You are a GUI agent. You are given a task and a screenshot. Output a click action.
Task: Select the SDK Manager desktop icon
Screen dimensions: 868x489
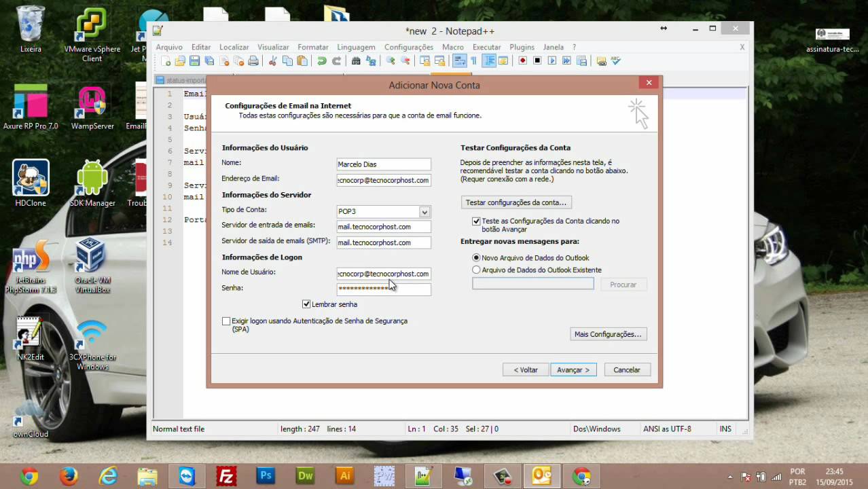(92, 183)
